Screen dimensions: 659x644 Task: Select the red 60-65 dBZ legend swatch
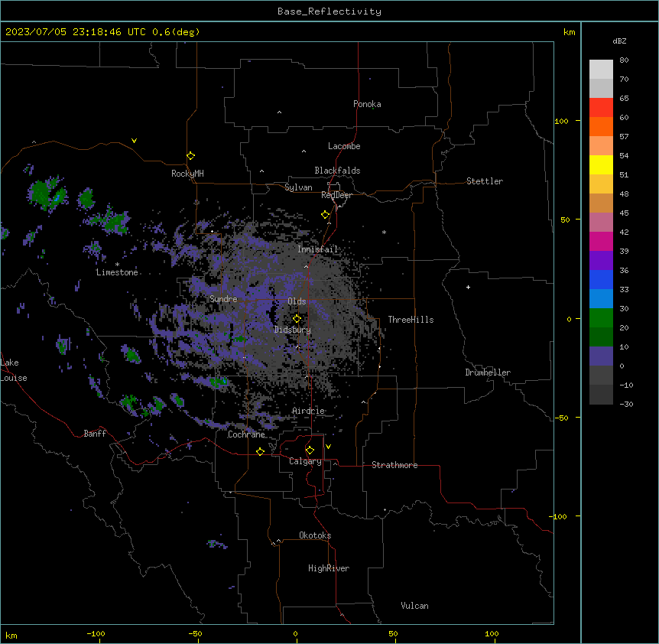coord(601,108)
